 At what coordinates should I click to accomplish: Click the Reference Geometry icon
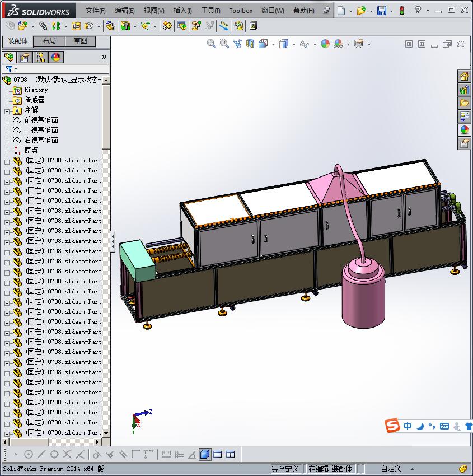(146, 26)
